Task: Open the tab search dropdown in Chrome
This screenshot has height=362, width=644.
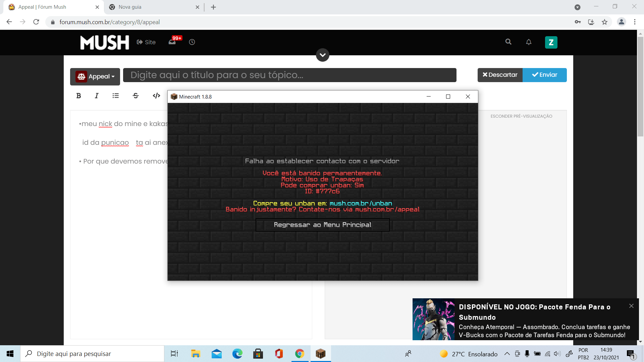Action: coord(578,7)
